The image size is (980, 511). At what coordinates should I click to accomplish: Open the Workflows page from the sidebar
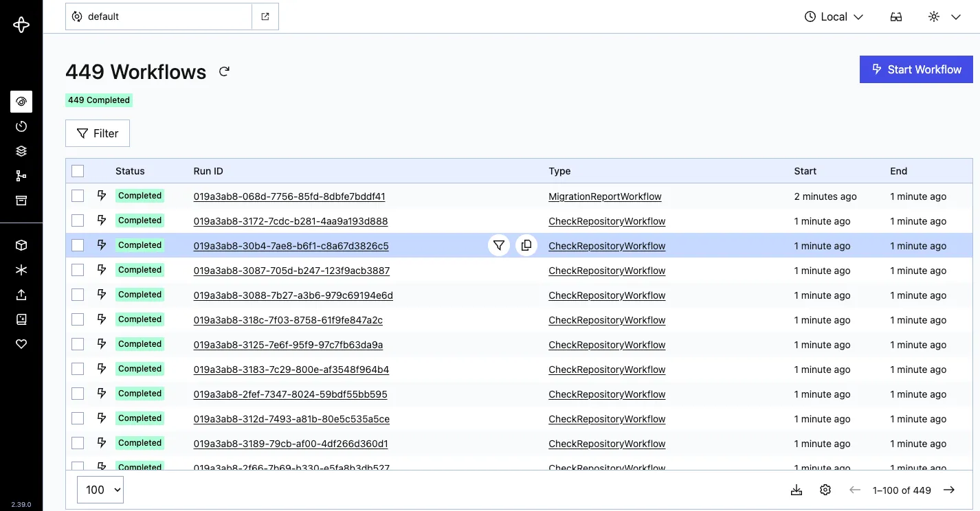coord(21,102)
